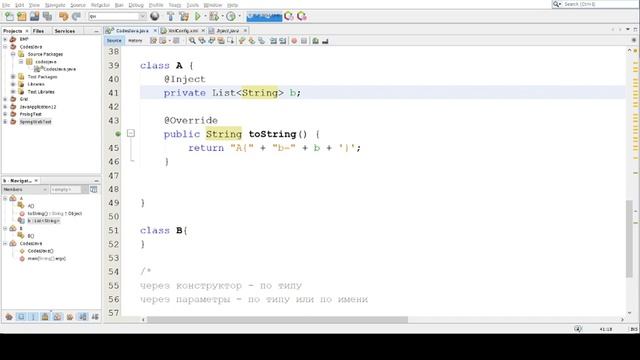Click the Stop Macro Recording icon
This screenshot has width=640, height=360.
click(304, 41)
